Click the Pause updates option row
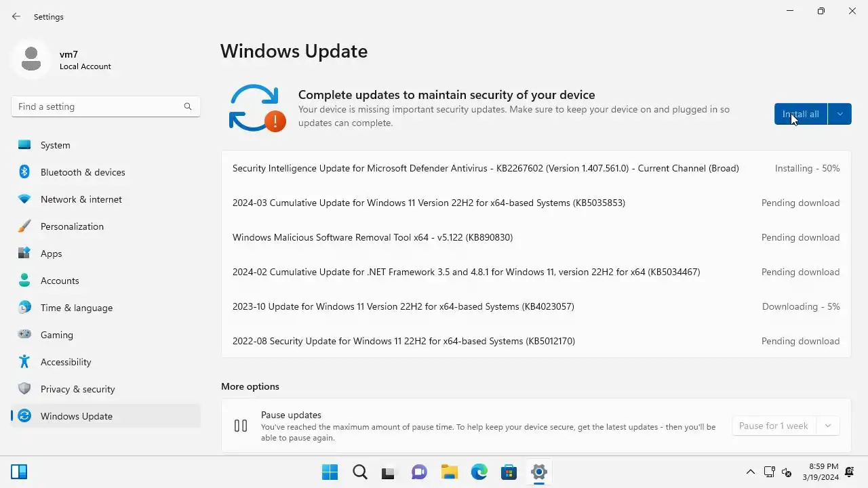Image resolution: width=868 pixels, height=488 pixels. [536, 426]
